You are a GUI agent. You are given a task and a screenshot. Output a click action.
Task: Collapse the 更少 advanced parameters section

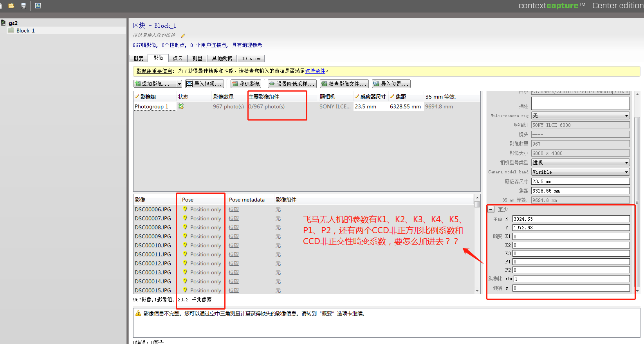coord(491,209)
